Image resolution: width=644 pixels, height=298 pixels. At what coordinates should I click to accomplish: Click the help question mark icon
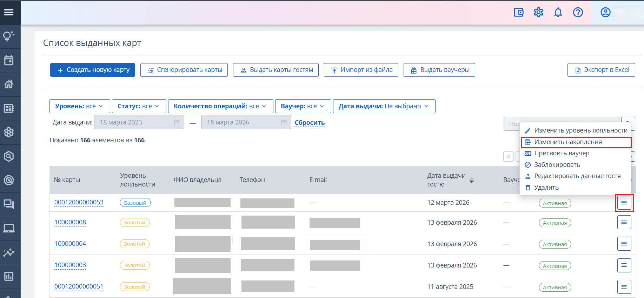(x=578, y=13)
